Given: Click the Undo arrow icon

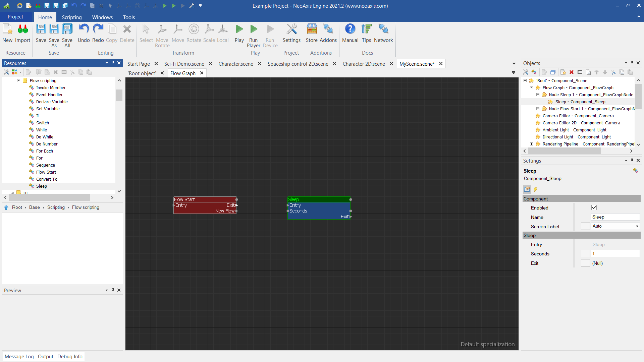Looking at the screenshot, I should coord(84,29).
